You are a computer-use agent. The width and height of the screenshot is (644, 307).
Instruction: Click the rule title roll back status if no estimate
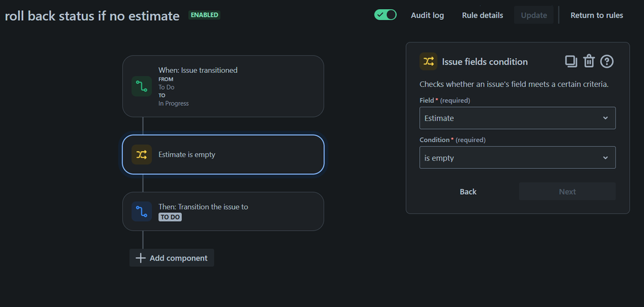click(92, 15)
